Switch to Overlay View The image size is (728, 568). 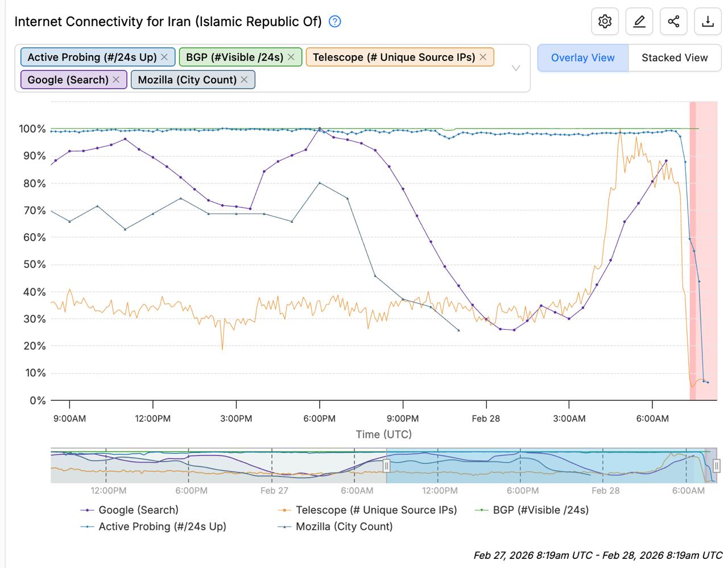pos(582,57)
